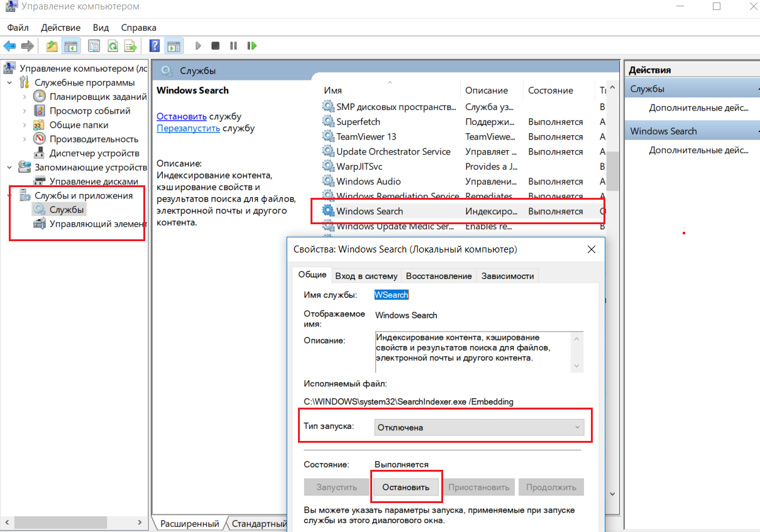760x532 pixels.
Task: Open the Вид menu
Action: (x=101, y=28)
